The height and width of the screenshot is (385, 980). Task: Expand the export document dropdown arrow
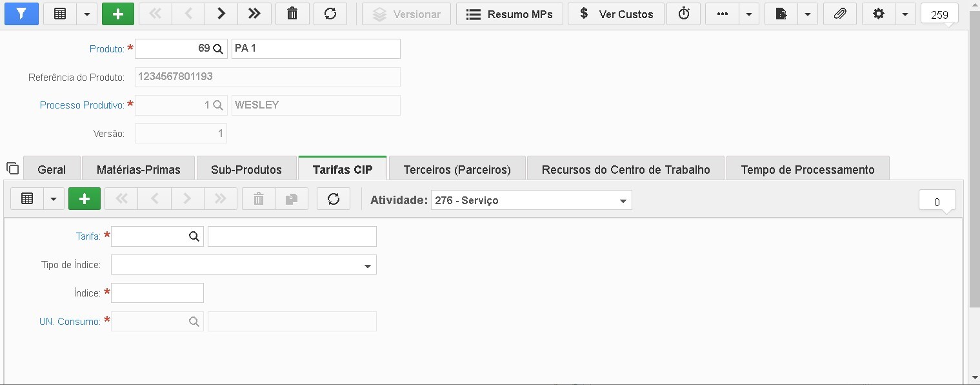[x=808, y=14]
